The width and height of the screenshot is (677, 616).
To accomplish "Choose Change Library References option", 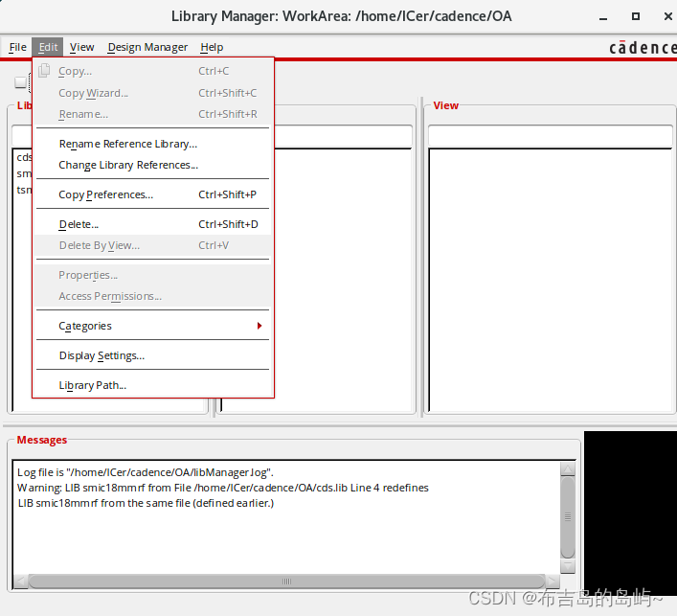I will [x=128, y=165].
